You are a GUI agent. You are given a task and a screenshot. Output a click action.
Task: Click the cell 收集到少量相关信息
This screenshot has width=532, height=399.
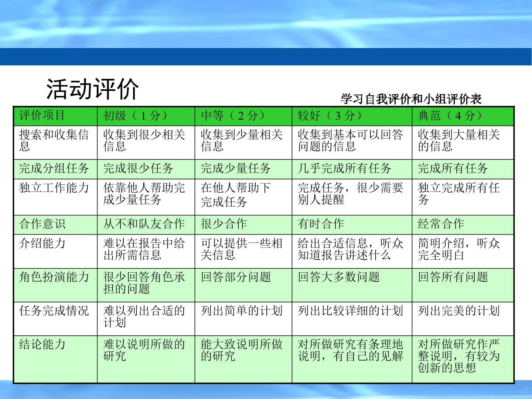coord(243,143)
